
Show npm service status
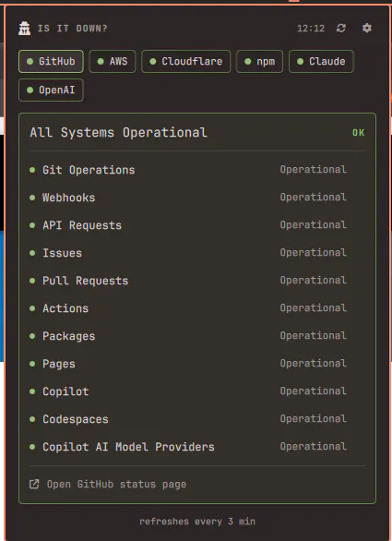[x=259, y=62]
